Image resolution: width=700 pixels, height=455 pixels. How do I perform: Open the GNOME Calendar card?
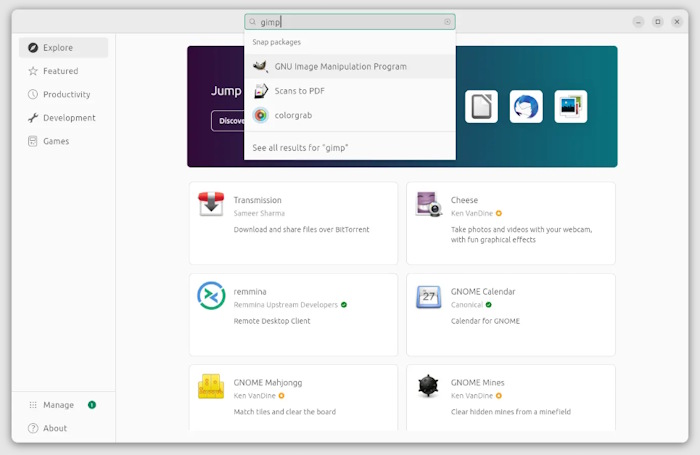pos(511,314)
